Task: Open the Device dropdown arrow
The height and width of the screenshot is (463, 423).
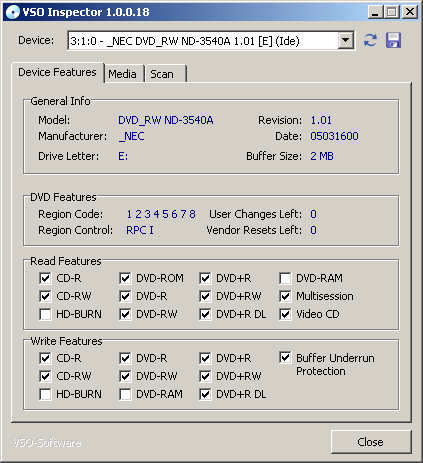Action: click(346, 40)
